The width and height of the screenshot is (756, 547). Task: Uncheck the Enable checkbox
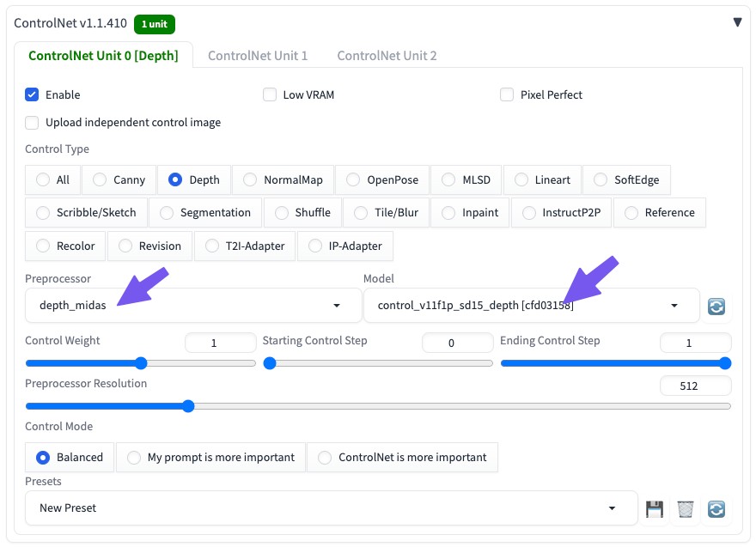[x=33, y=94]
